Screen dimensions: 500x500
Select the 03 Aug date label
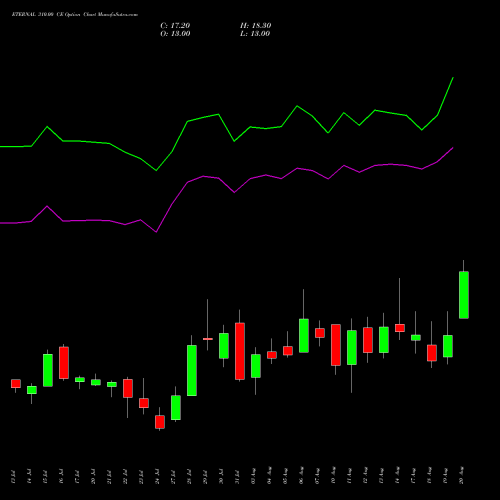(253, 476)
